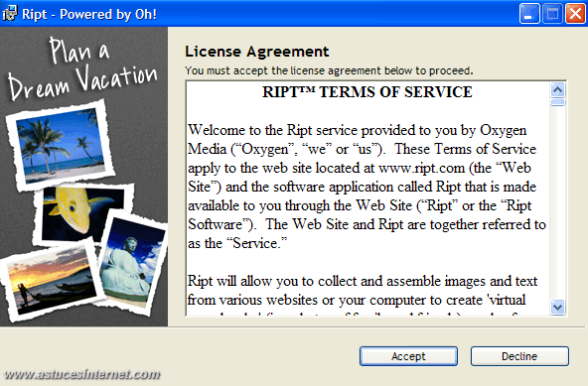Click the 'RIPT™ TERMS OF SERVICE' heading
588x386 pixels.
(367, 92)
